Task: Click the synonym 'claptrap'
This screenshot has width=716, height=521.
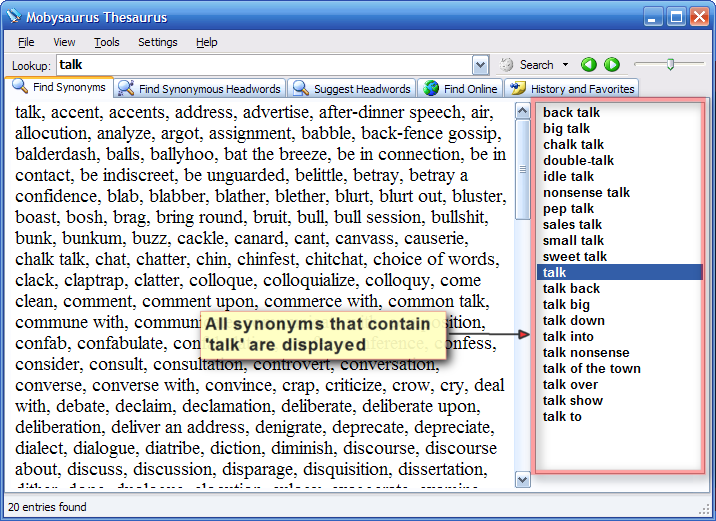Action: pyautogui.click(x=94, y=280)
